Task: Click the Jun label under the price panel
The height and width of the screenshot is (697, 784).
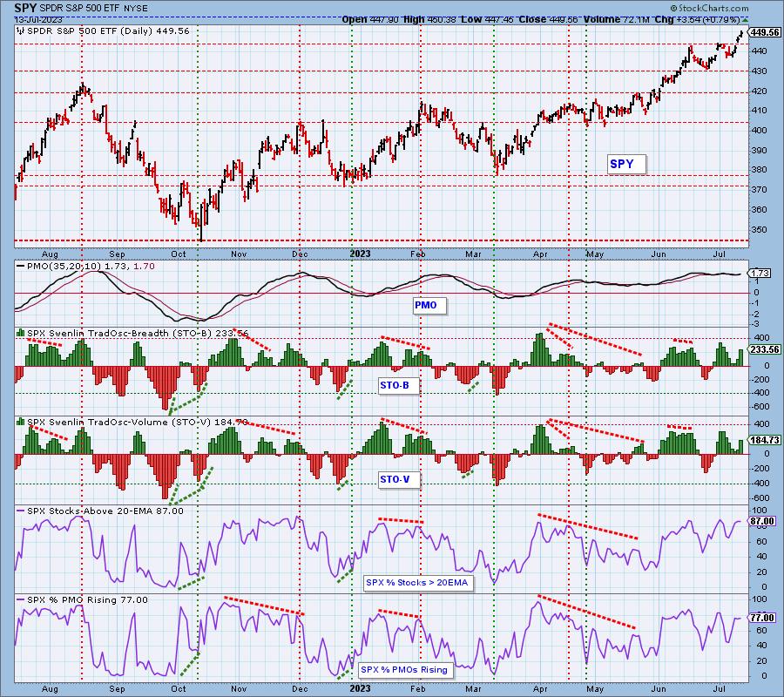Action: tap(659, 254)
